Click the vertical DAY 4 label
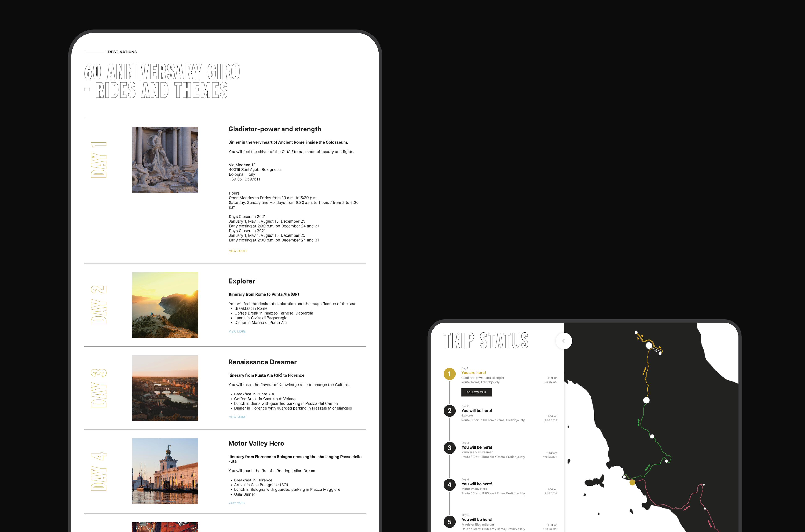Viewport: 805px width, 532px height. pyautogui.click(x=99, y=472)
